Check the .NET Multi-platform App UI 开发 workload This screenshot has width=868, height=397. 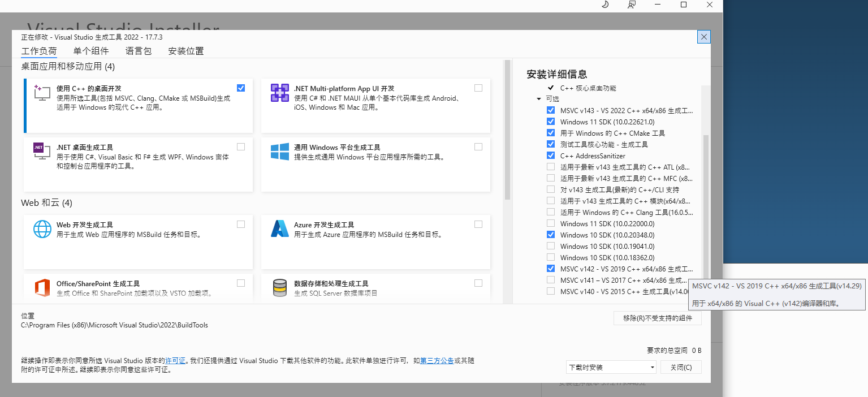(x=478, y=88)
